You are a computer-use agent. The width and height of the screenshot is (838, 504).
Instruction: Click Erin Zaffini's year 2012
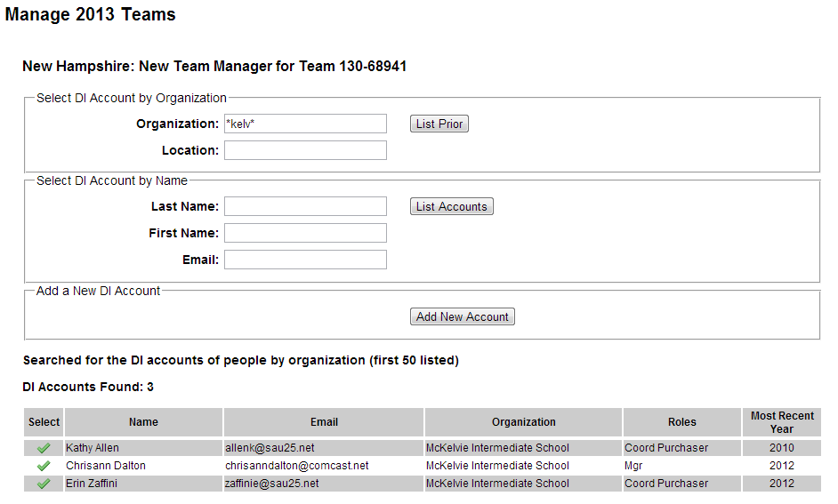(782, 484)
